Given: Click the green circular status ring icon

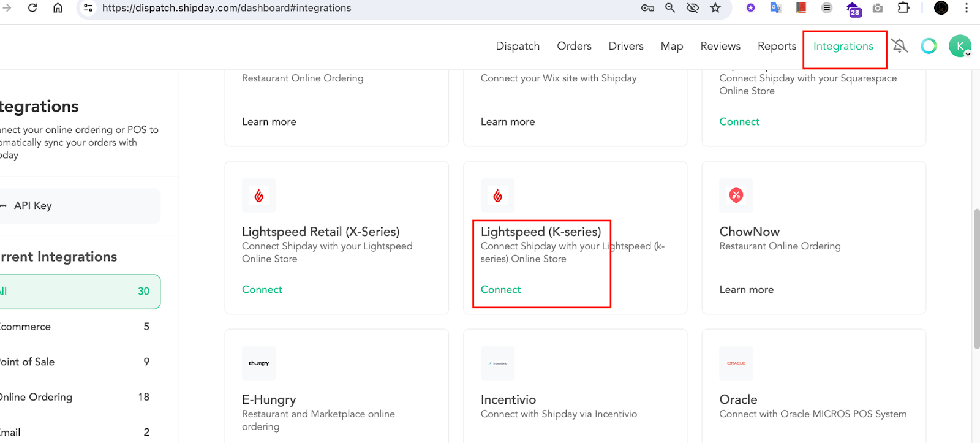Looking at the screenshot, I should 929,46.
